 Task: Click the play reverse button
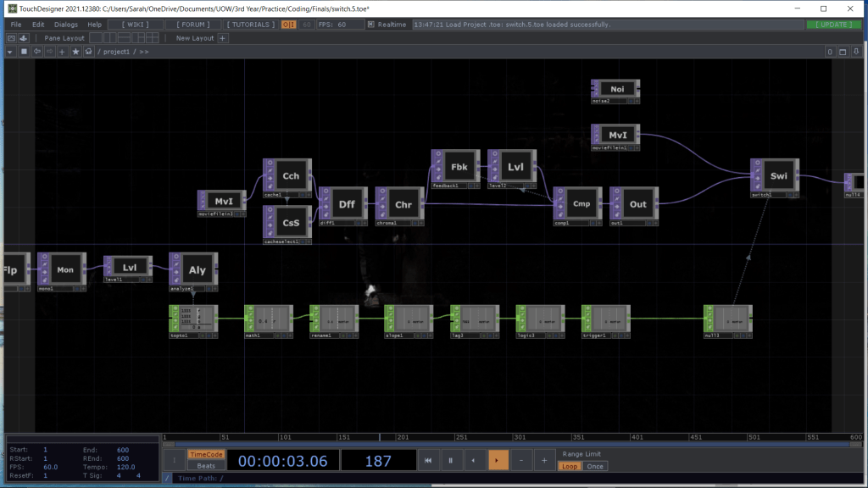pos(474,460)
